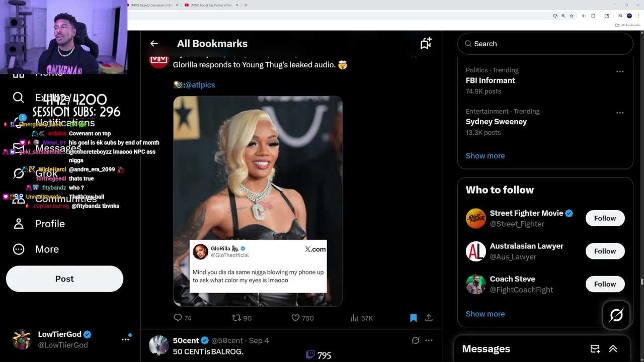The width and height of the screenshot is (644, 362).
Task: Open Chrome media control icon
Action: [x=620, y=16]
